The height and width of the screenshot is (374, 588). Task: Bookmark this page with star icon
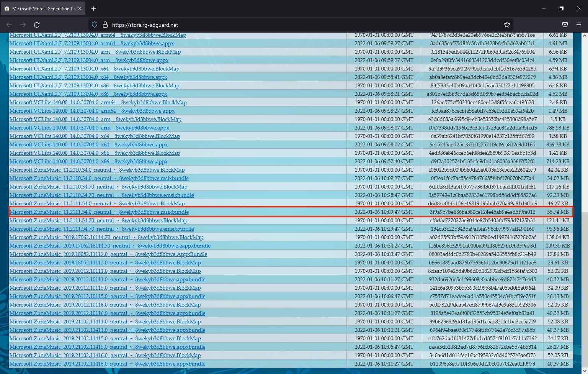click(507, 25)
